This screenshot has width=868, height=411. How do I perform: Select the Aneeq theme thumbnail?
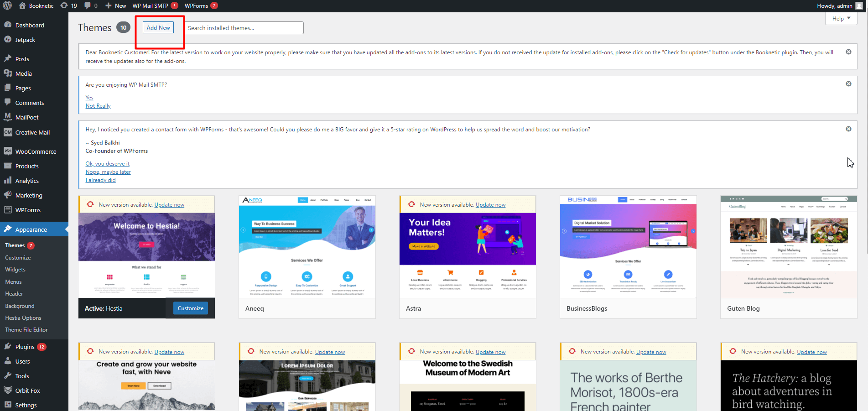pos(307,247)
